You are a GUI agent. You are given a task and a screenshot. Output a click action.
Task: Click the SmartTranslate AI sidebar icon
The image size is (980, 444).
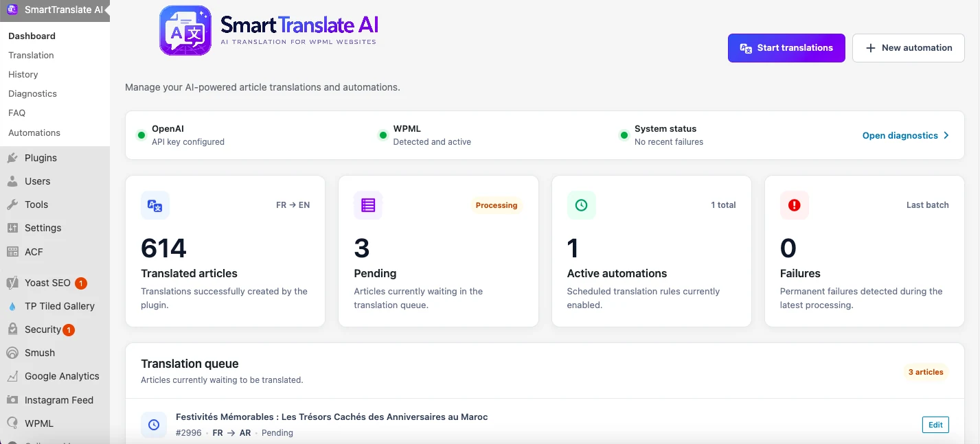coord(12,10)
